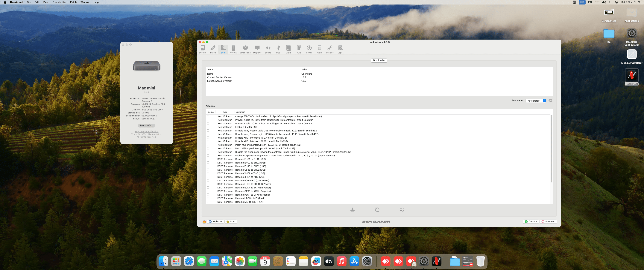This screenshot has width=644, height=270.
Task: Open the Utilities toolbar section
Action: [x=330, y=49]
